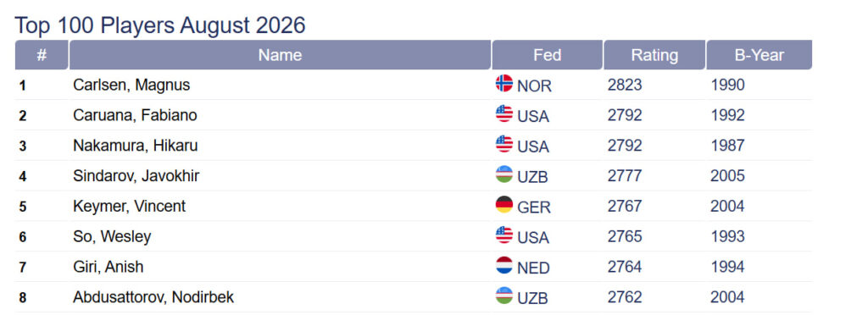
Task: Open Carlsen, Magnus player profile
Action: [x=131, y=86]
